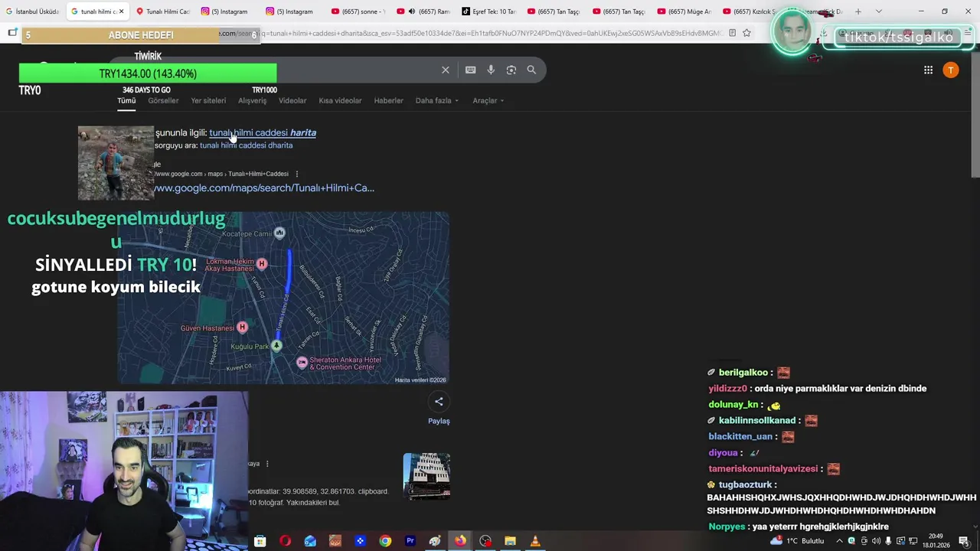Open the Google account avatar 'T'
This screenshot has width=980, height=551.
[951, 70]
